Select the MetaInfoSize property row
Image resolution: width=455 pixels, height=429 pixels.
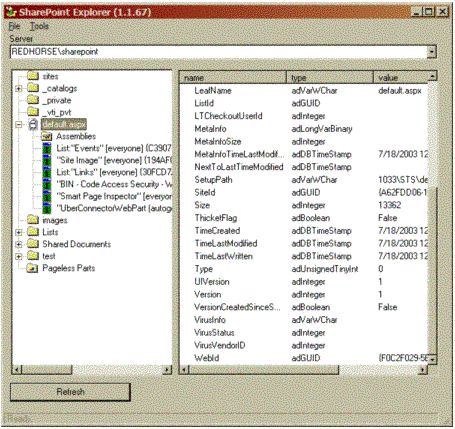click(x=304, y=142)
